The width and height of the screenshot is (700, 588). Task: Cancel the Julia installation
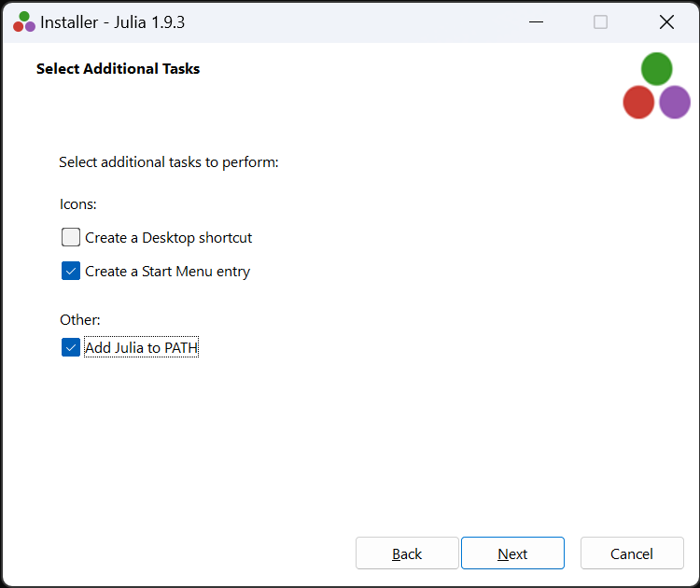(x=632, y=553)
